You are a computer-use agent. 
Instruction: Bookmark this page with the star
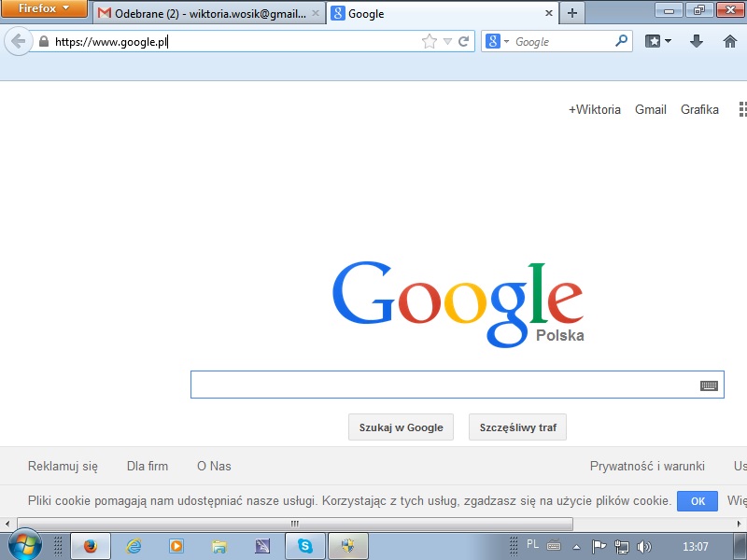(430, 41)
